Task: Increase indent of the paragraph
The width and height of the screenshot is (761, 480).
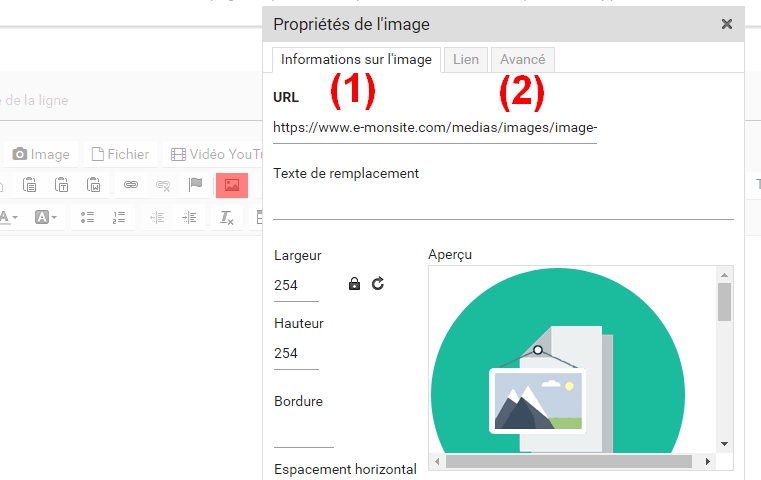Action: pyautogui.click(x=189, y=217)
